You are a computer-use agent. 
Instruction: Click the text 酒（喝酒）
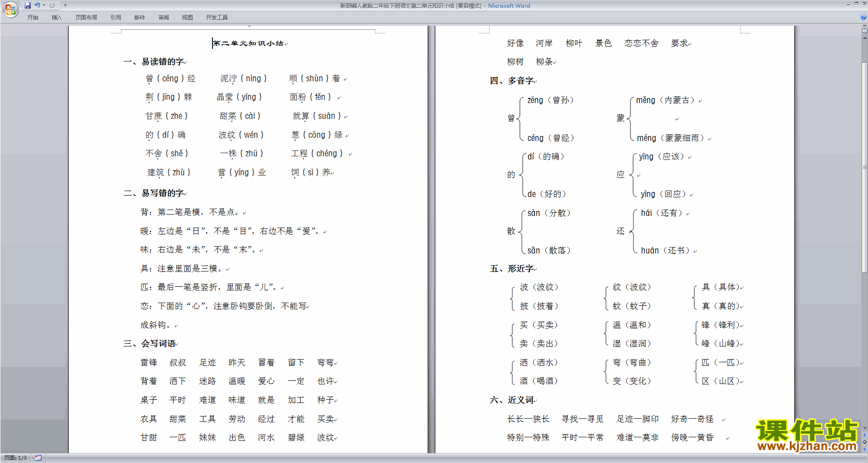539,381
